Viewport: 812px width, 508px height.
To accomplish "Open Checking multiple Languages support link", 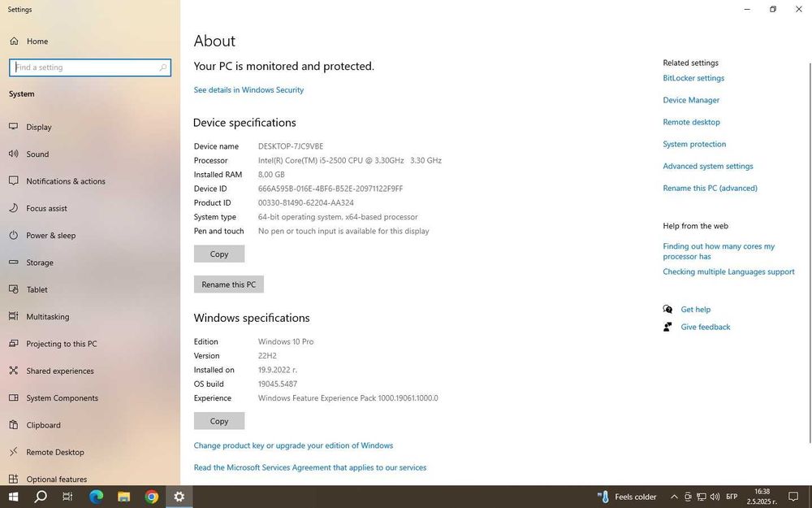I will (728, 271).
